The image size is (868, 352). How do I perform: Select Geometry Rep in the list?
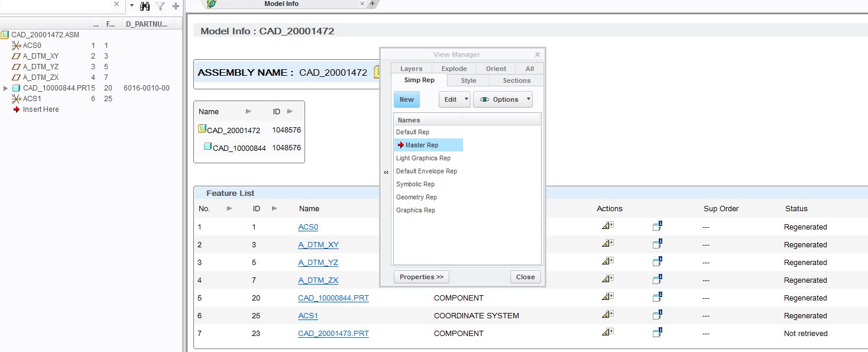(416, 197)
